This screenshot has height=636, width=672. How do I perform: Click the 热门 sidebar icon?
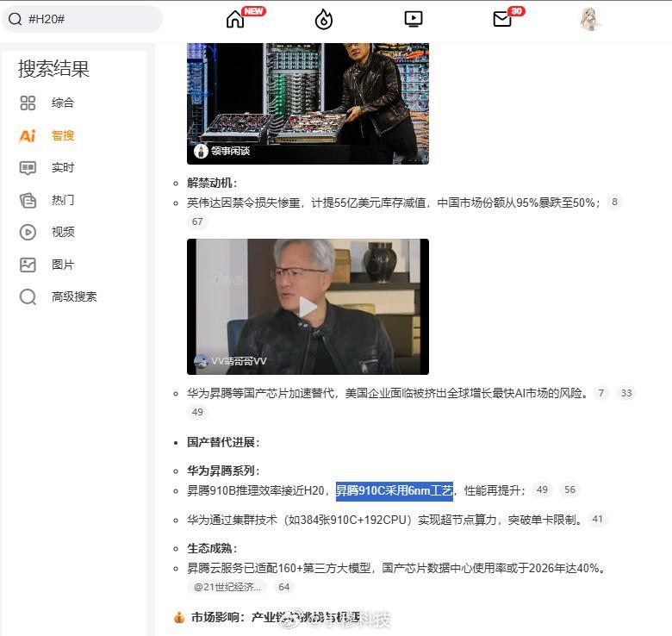tap(28, 200)
